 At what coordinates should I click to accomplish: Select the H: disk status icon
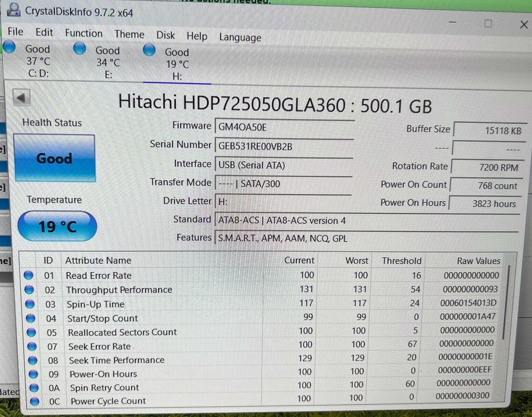tap(149, 50)
